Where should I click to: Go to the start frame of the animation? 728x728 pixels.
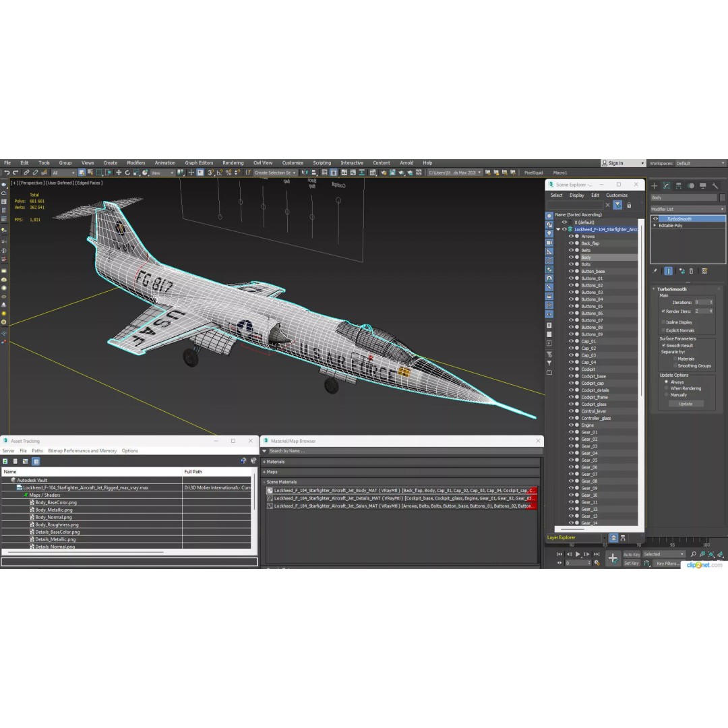click(x=559, y=554)
